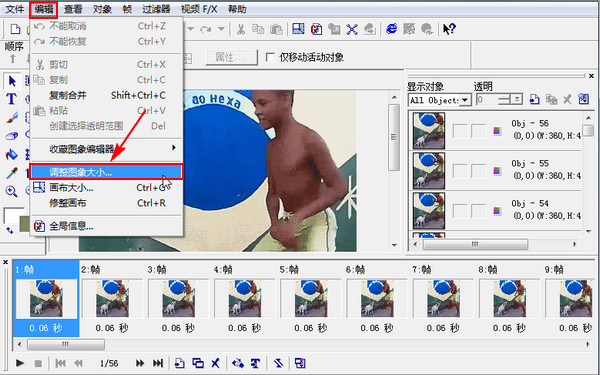Screen dimensions: 600x375
Task: Select the Eraser tool
Action: [11, 136]
